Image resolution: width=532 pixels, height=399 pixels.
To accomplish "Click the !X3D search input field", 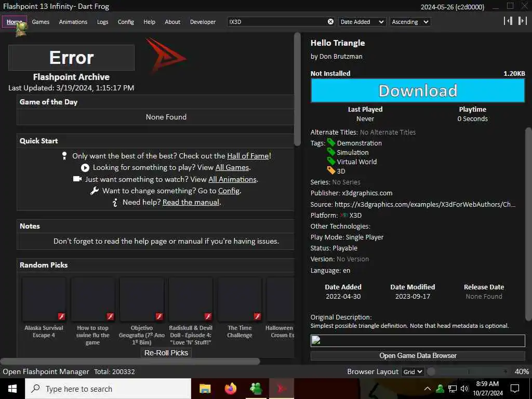I will [x=276, y=22].
